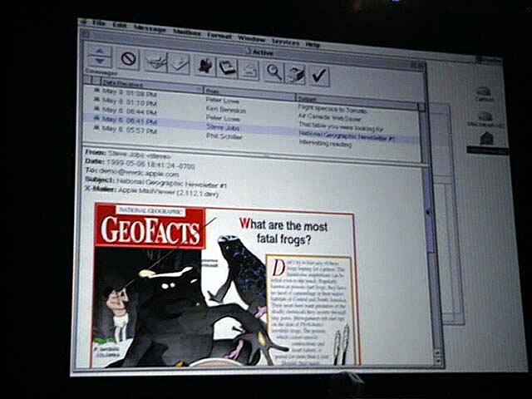This screenshot has width=532, height=399.
Task: Click the toolbar icon left of the checkmark
Action: pos(295,74)
